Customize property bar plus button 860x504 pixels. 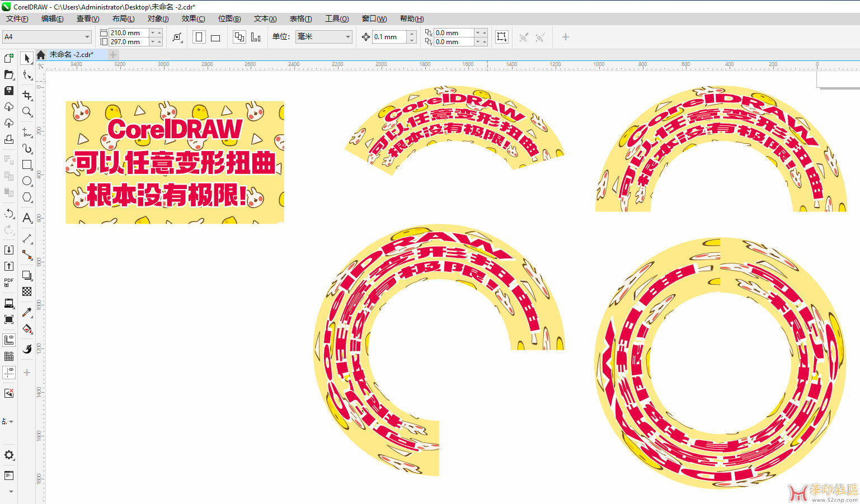click(x=566, y=37)
